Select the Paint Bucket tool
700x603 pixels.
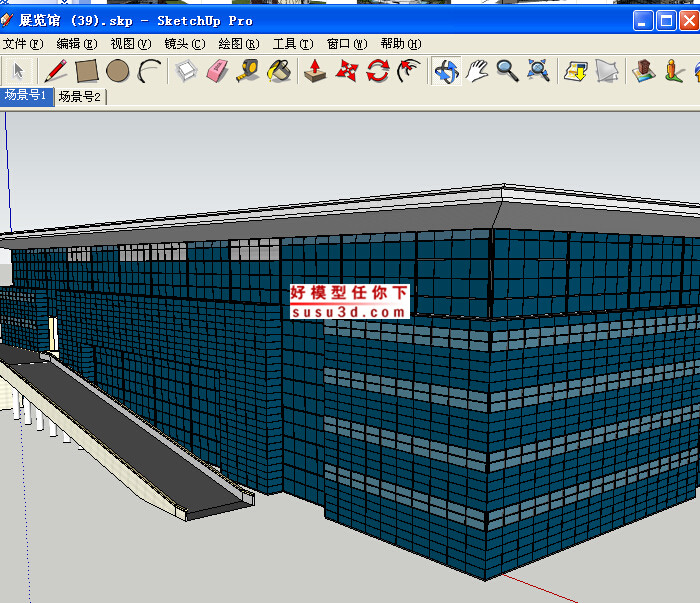pyautogui.click(x=279, y=71)
